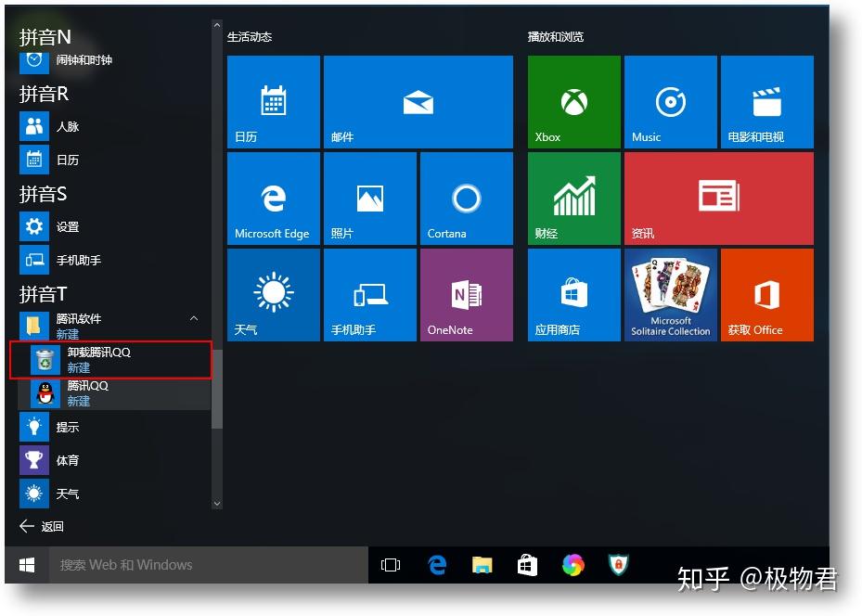Screen dimensions: 862x616
Task: Open the Cortana tile
Action: point(466,199)
